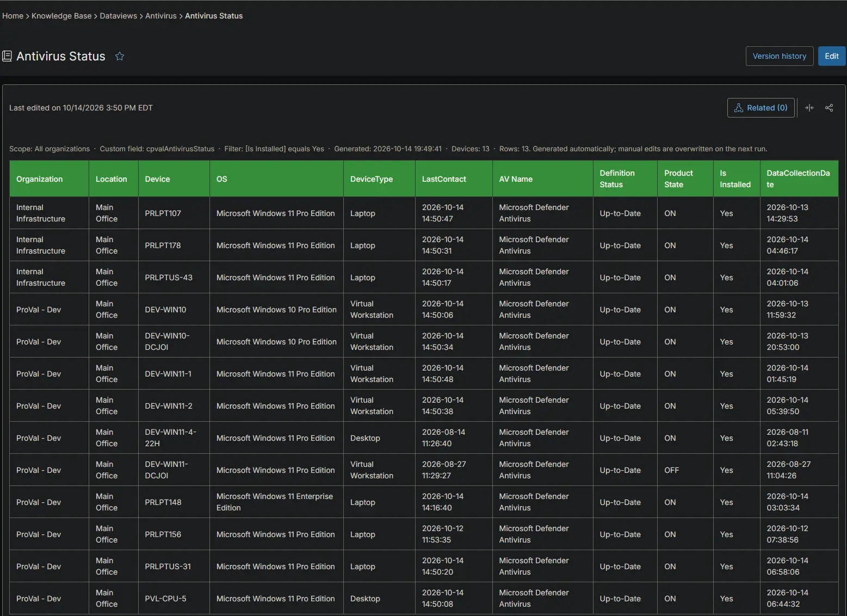Image resolution: width=847 pixels, height=616 pixels.
Task: Click the Last edited timestamp text
Action: click(81, 108)
